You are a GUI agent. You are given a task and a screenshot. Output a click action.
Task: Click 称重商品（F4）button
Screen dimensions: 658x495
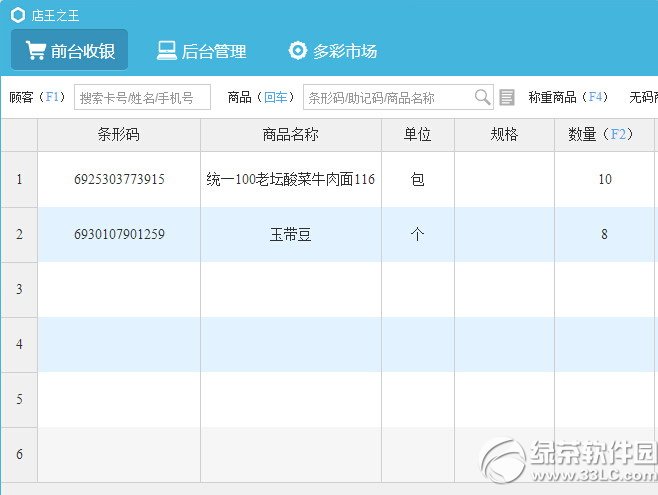(x=568, y=97)
